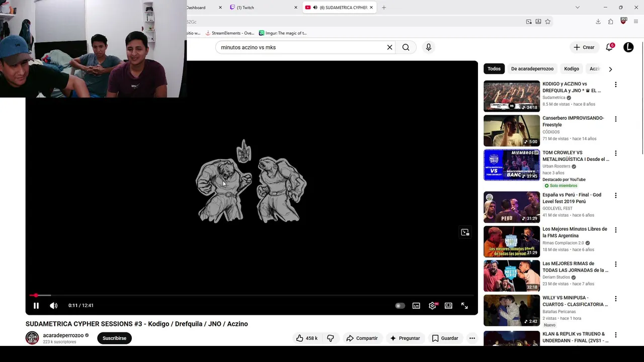Open TOM CROWLEY VS METALINGÜÍSTICA thumbnail

pos(512,165)
